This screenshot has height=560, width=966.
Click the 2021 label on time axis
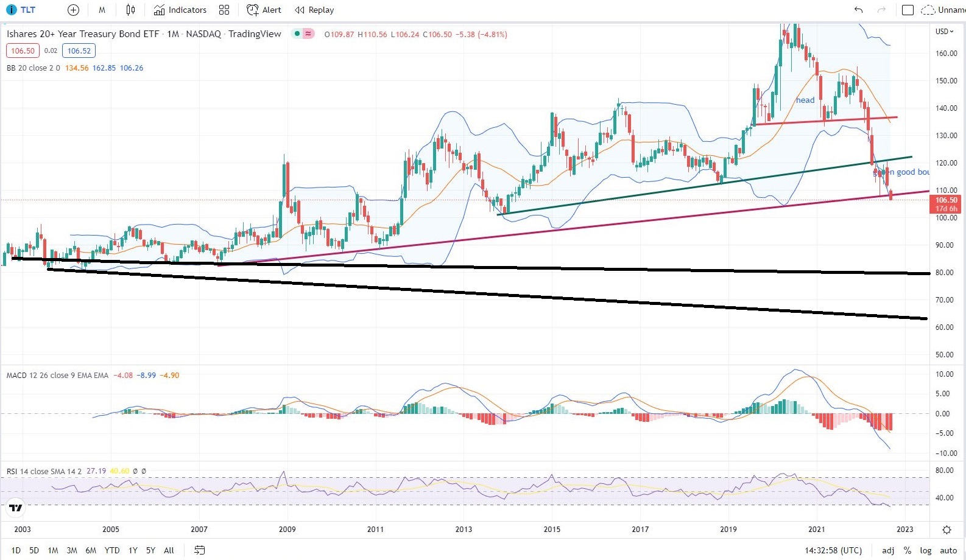click(x=817, y=530)
